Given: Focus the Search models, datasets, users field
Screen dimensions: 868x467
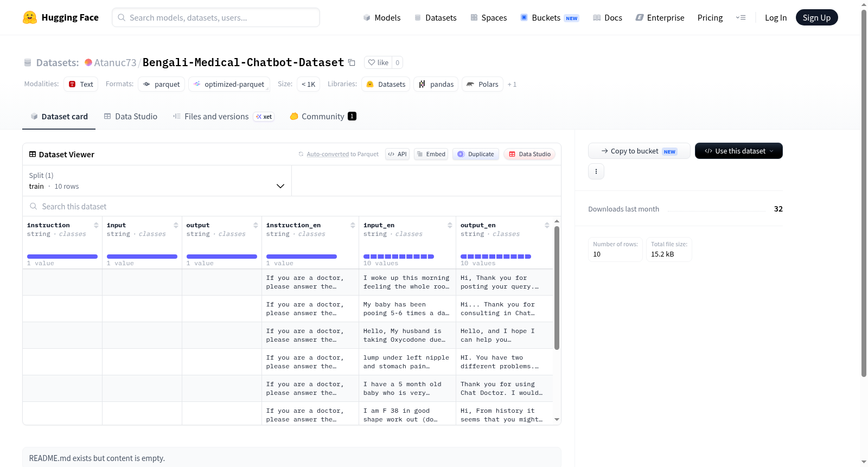Looking at the screenshot, I should pos(216,17).
